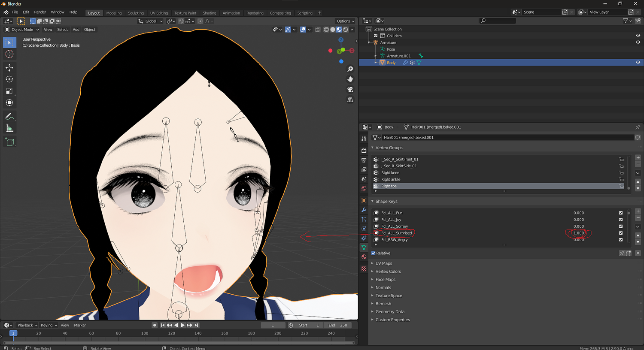The image size is (644, 350).
Task: Open the Modifier properties wrench tab
Action: 364,210
